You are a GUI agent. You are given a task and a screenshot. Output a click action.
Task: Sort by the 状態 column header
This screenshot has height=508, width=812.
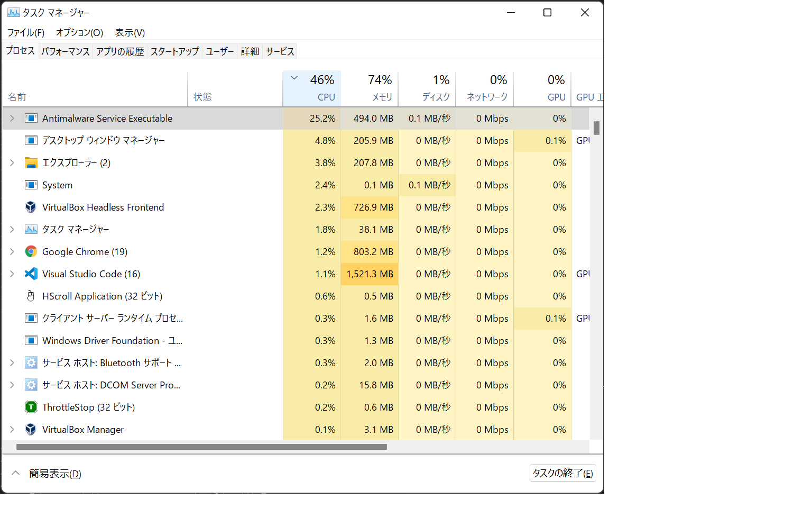[x=235, y=88]
